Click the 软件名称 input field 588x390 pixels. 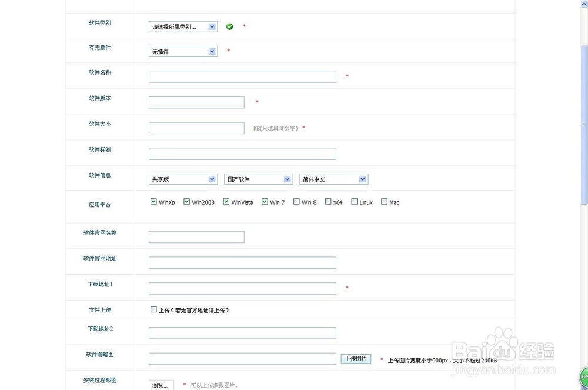pos(242,76)
